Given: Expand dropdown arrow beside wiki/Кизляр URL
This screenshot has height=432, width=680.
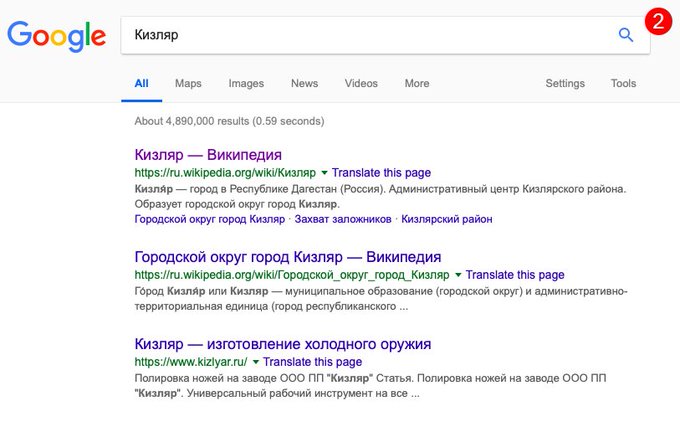Looking at the screenshot, I should pyautogui.click(x=324, y=173).
